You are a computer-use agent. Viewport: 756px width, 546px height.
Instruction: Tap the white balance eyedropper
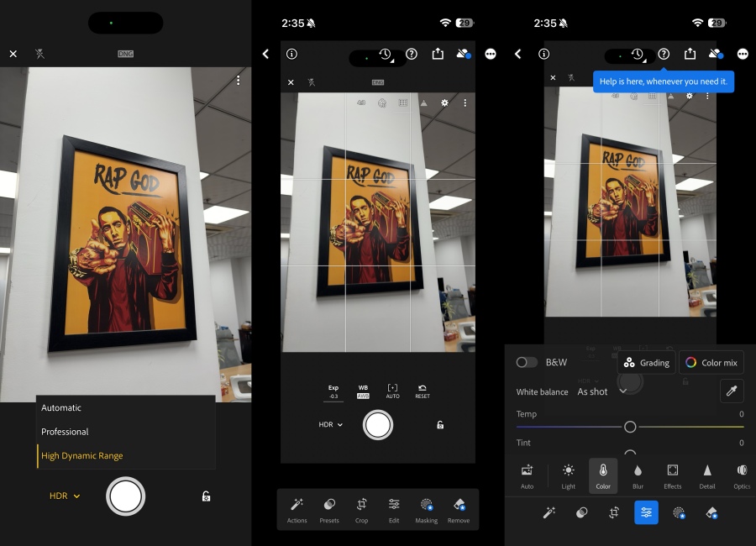coord(730,391)
